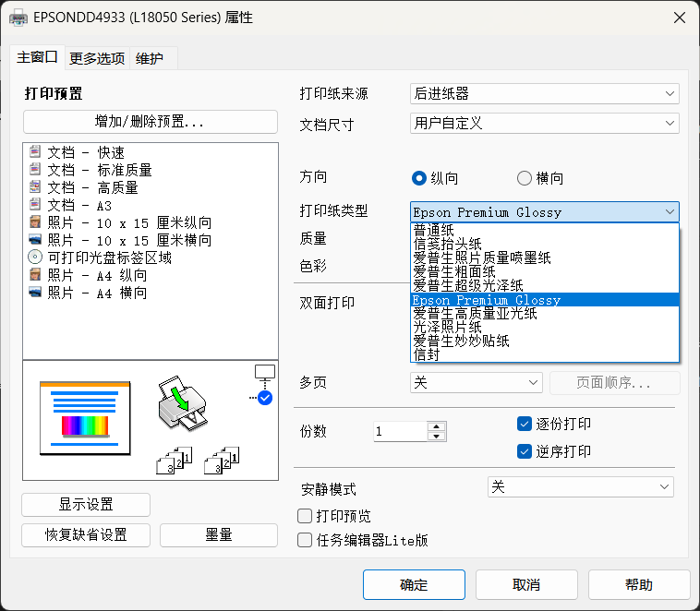The image size is (700, 611).
Task: Click the network status check icon
Action: pyautogui.click(x=265, y=398)
